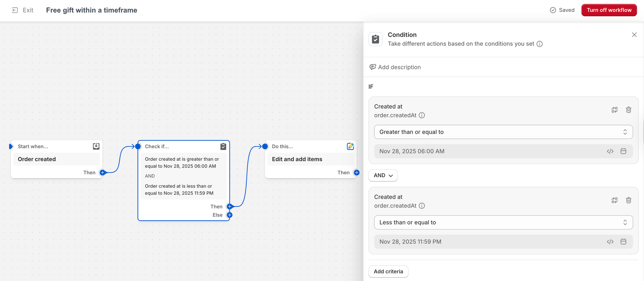The image size is (644, 281).
Task: Open the 'Greater than or equal to' operator dropdown
Action: point(503,132)
